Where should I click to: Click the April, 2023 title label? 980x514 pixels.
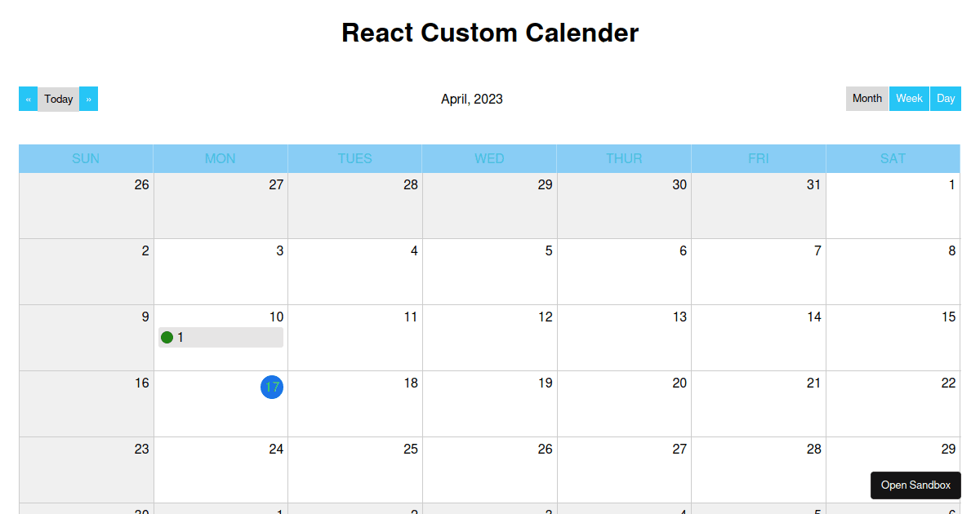pyautogui.click(x=472, y=99)
